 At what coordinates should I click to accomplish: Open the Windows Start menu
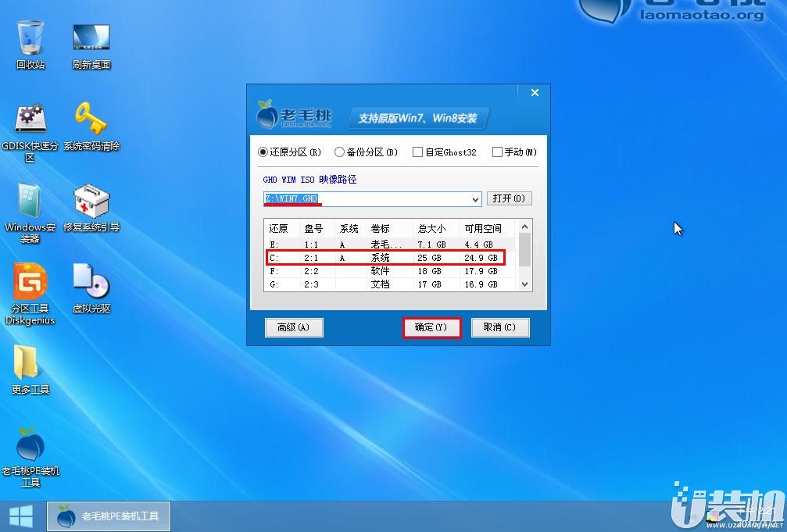click(x=22, y=516)
